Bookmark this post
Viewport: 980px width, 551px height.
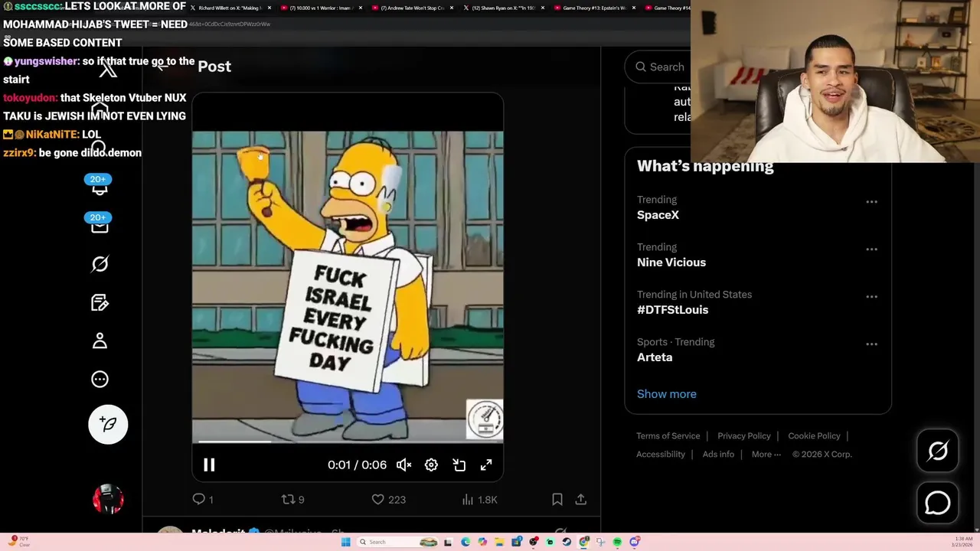[557, 499]
